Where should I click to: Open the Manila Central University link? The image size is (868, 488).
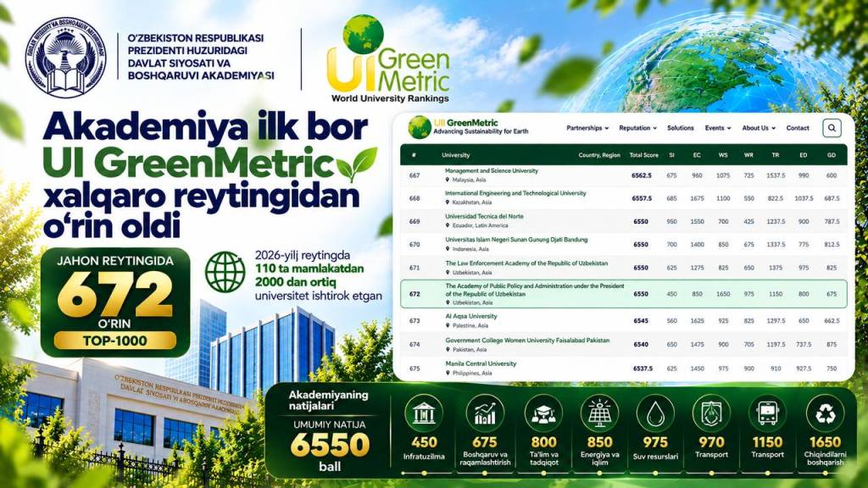(x=481, y=363)
